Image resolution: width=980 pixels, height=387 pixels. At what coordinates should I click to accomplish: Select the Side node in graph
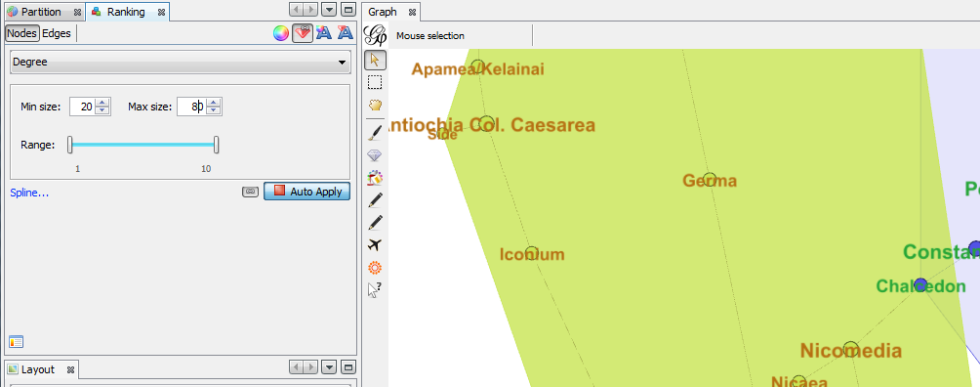(442, 133)
